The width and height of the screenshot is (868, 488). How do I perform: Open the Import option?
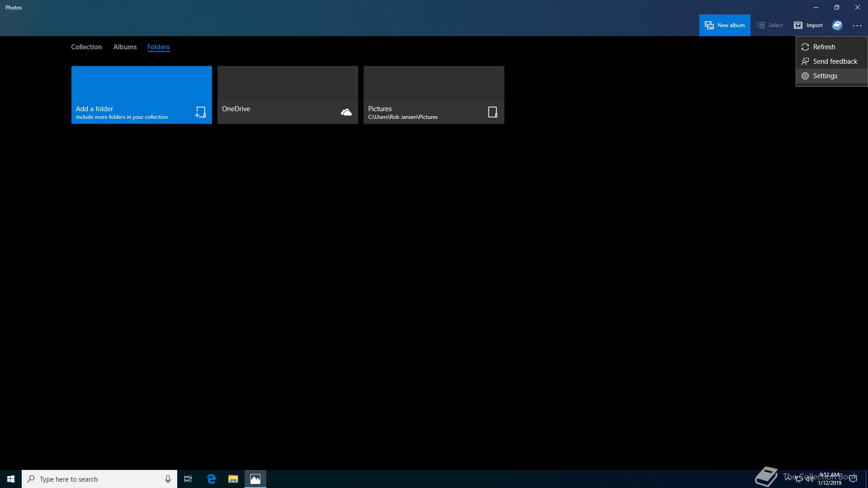(808, 25)
